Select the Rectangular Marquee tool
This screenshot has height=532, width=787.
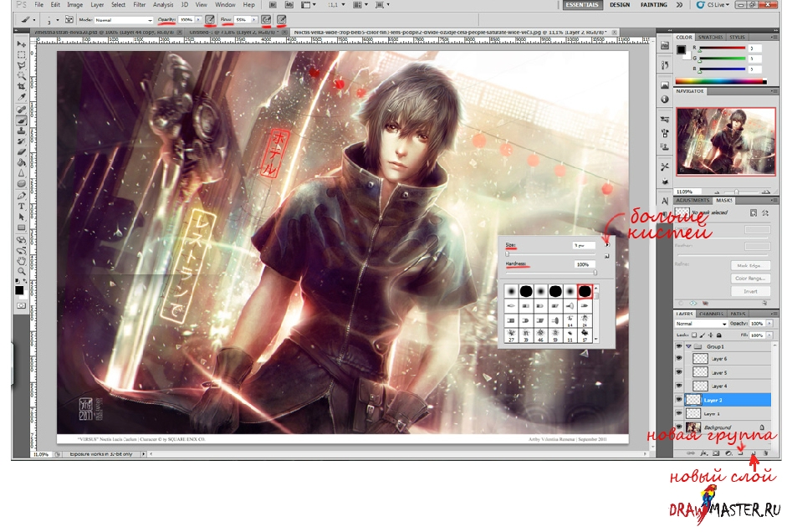click(x=21, y=54)
